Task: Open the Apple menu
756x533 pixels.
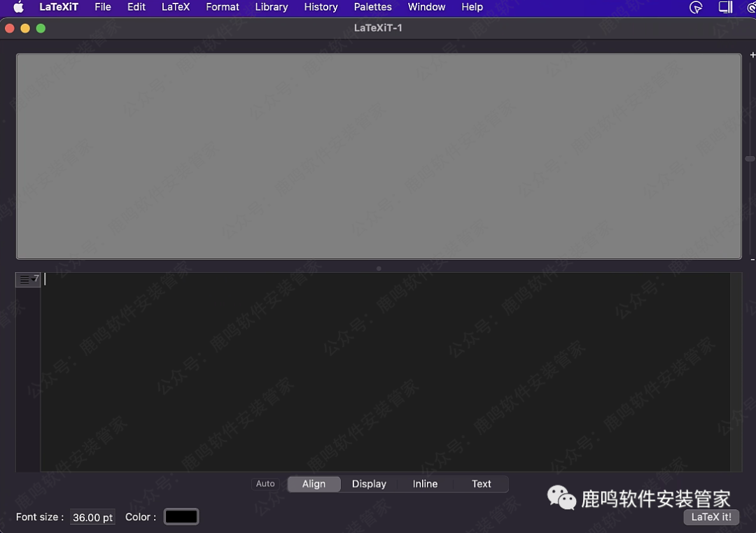Action: click(18, 7)
